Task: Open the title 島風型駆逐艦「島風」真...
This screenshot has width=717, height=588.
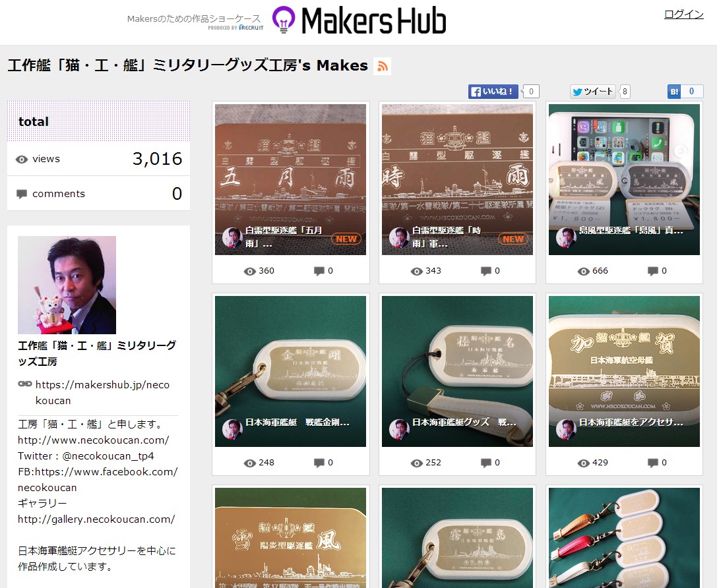Action: (x=631, y=231)
